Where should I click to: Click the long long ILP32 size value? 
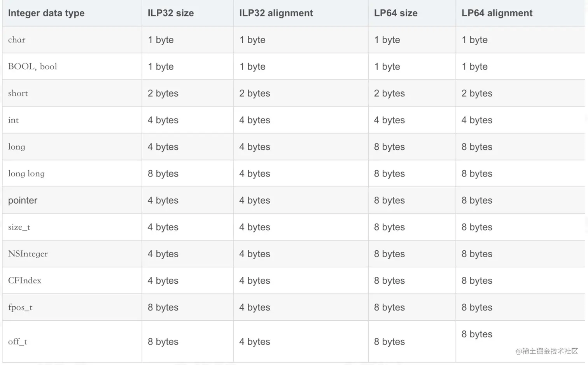click(163, 174)
